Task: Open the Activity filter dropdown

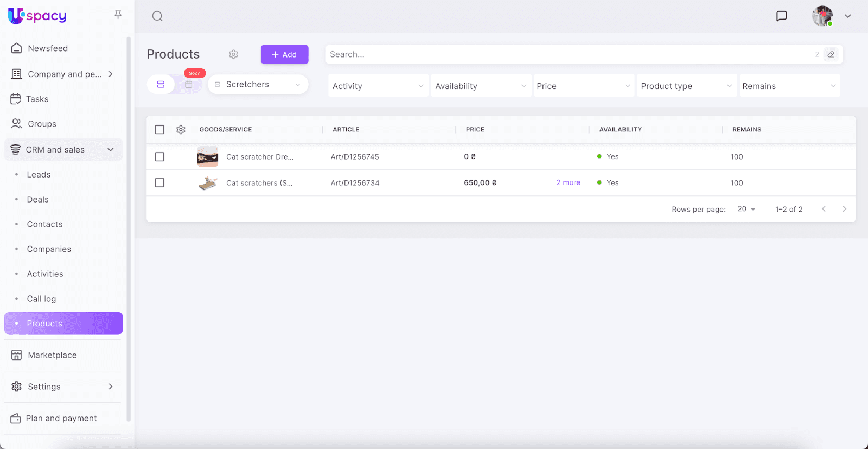Action: coord(378,86)
